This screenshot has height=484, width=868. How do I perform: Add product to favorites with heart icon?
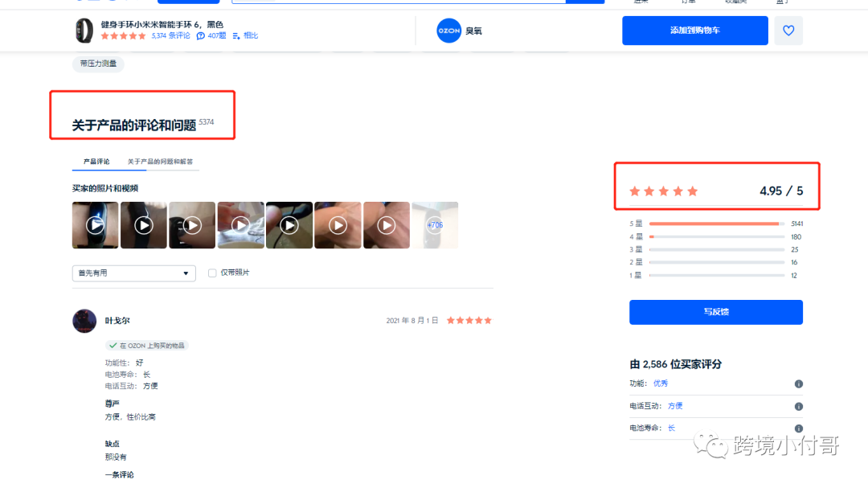[788, 31]
